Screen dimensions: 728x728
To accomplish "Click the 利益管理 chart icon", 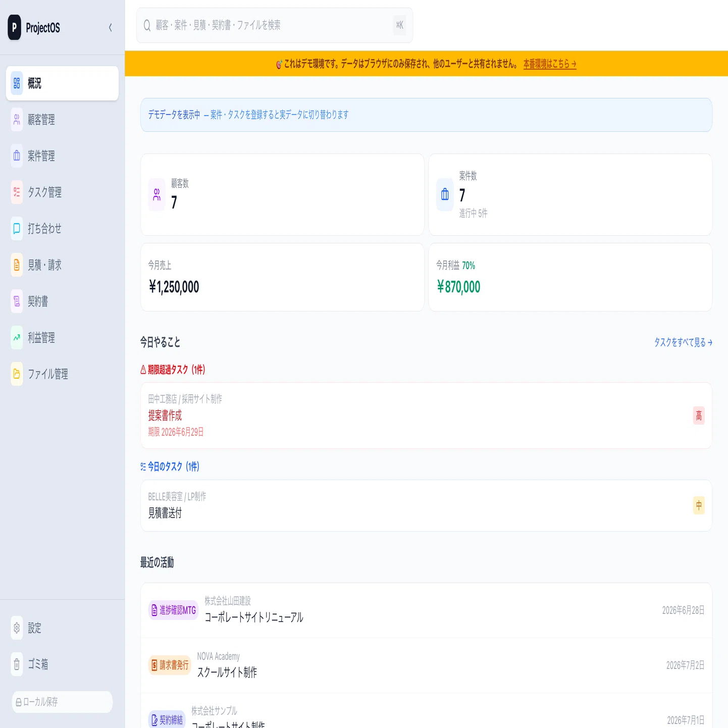I will pyautogui.click(x=17, y=338).
